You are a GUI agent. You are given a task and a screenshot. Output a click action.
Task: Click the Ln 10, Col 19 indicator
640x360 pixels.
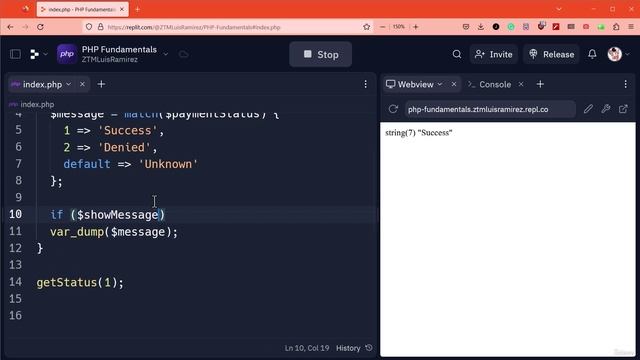point(307,348)
